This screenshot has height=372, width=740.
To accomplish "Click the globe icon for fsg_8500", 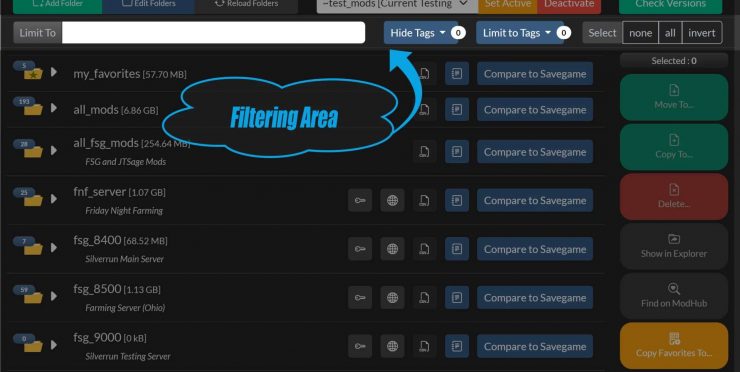I will 392,297.
